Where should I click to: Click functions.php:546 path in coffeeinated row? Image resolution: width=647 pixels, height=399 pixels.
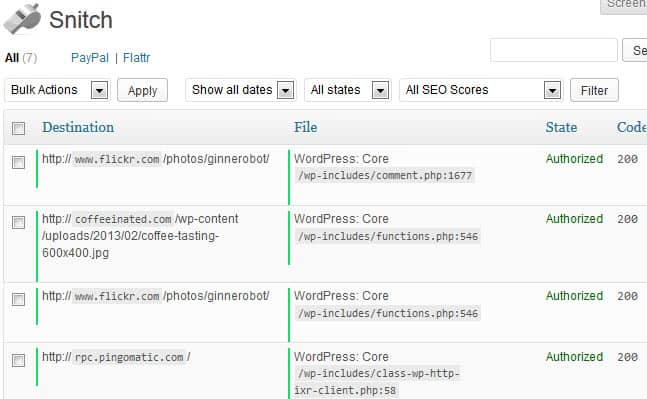388,236
